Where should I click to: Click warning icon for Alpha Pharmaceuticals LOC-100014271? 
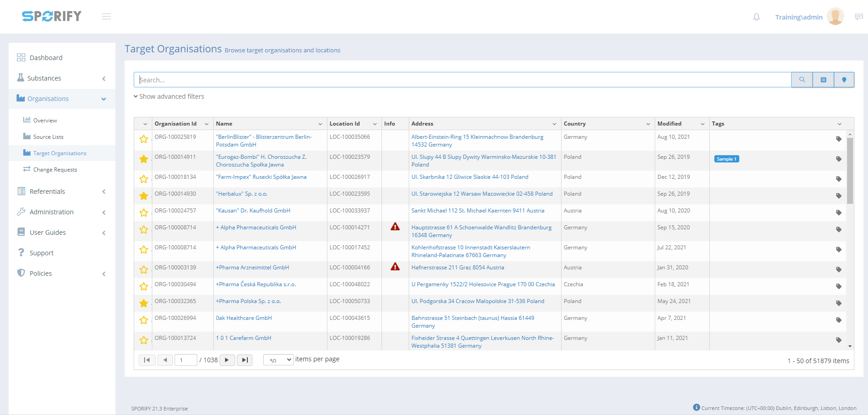(395, 227)
